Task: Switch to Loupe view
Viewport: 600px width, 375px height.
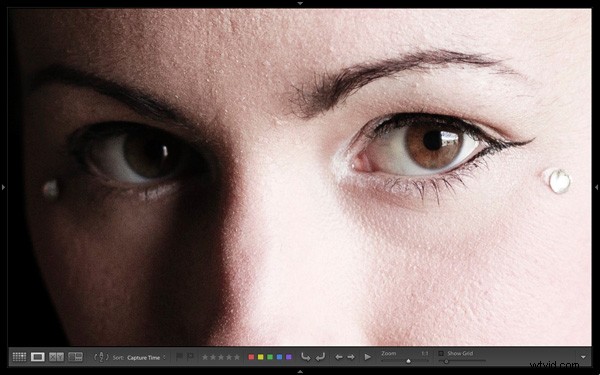Action: [38, 357]
